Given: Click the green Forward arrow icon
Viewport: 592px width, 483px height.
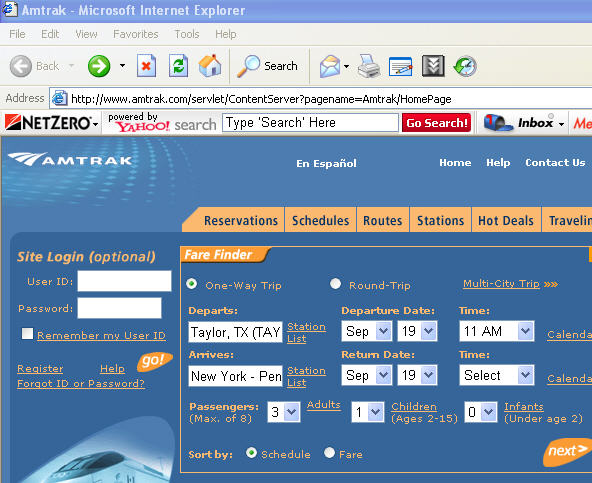Looking at the screenshot, I should [x=99, y=66].
